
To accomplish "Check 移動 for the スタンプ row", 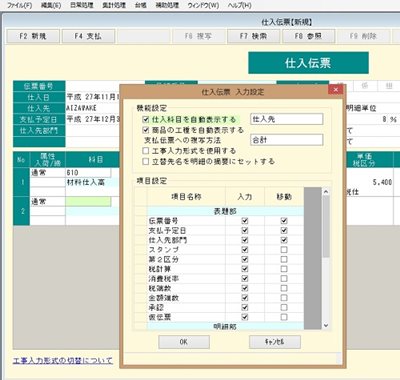I will tap(284, 250).
